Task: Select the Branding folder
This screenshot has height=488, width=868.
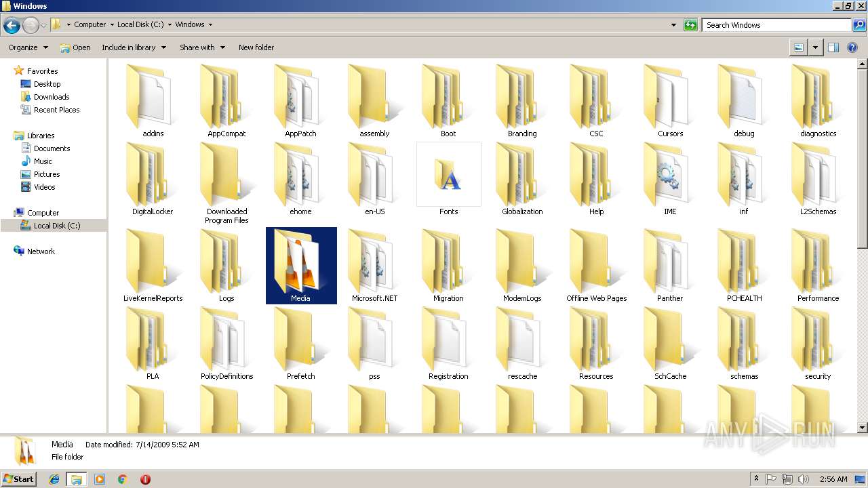Action: [522, 102]
